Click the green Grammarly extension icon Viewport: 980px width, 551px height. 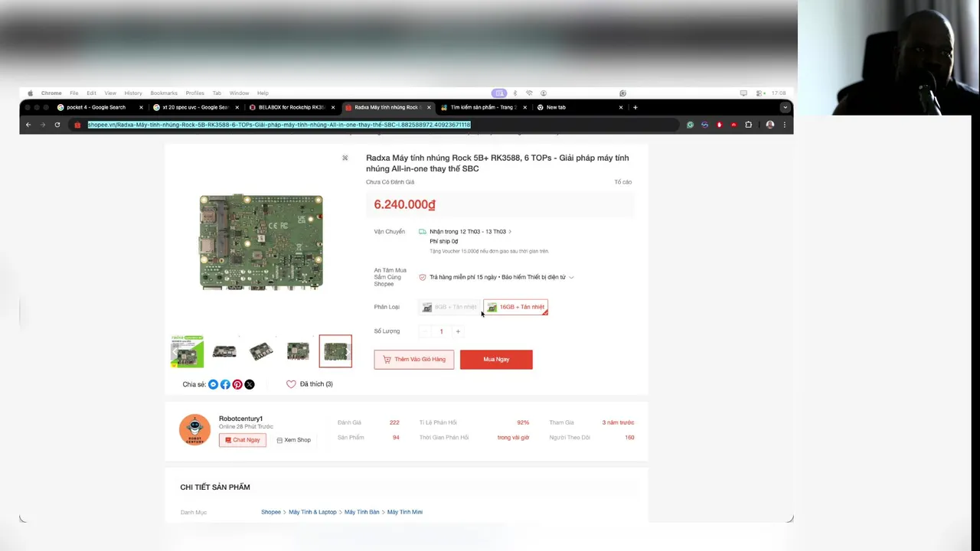690,125
